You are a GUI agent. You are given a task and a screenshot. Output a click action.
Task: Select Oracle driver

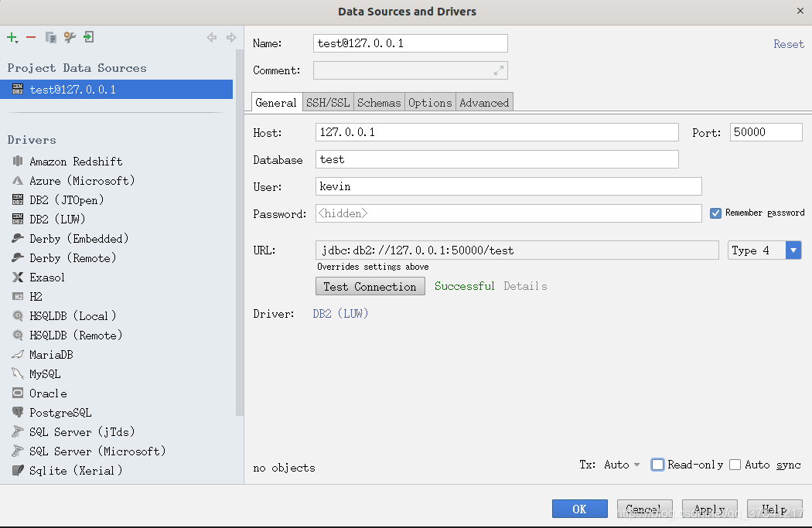[39, 393]
